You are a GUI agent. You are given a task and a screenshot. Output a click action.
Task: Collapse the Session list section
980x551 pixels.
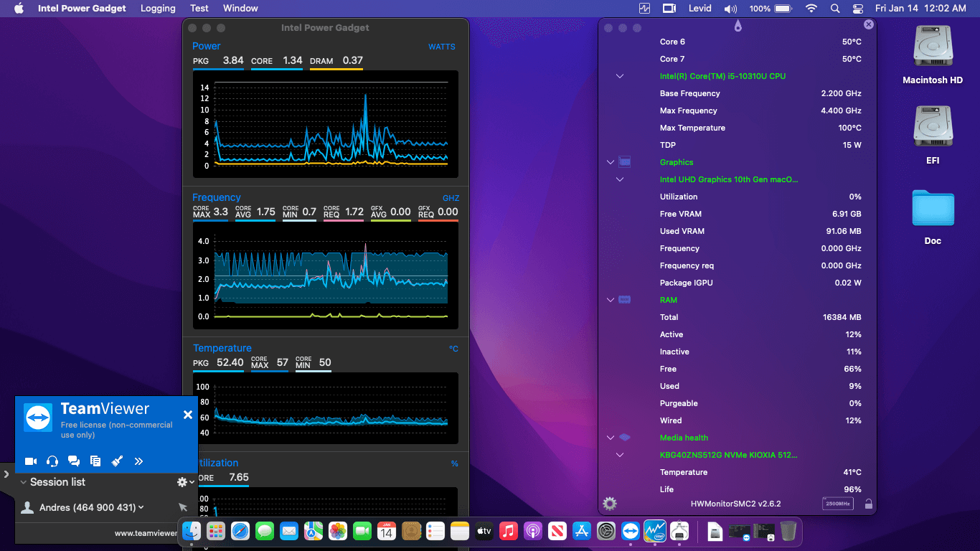[x=24, y=482]
